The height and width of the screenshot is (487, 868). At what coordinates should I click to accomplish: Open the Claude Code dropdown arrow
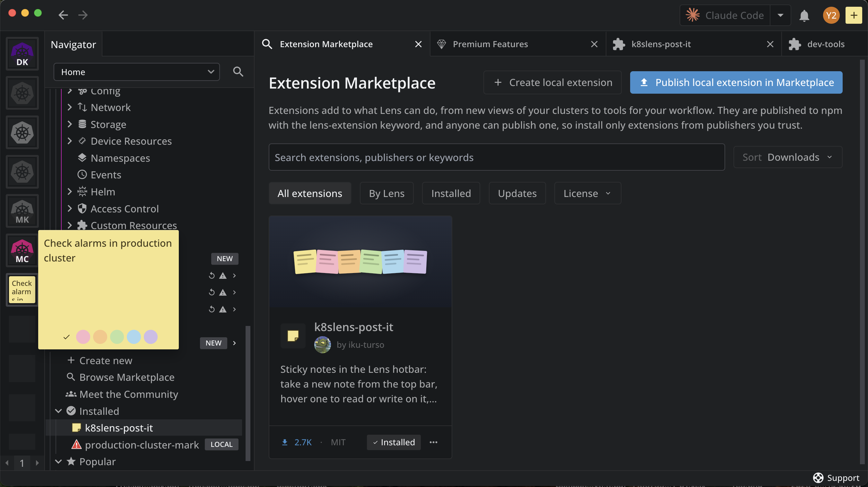coord(780,15)
